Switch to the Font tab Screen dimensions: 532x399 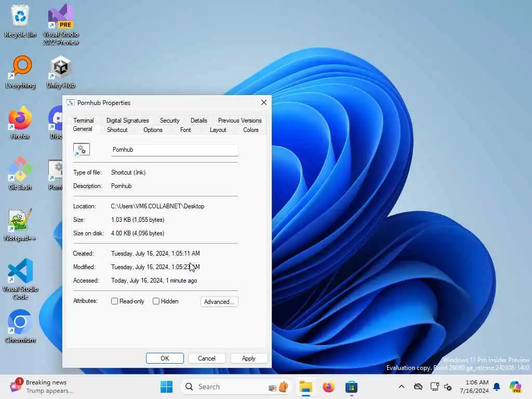point(185,130)
